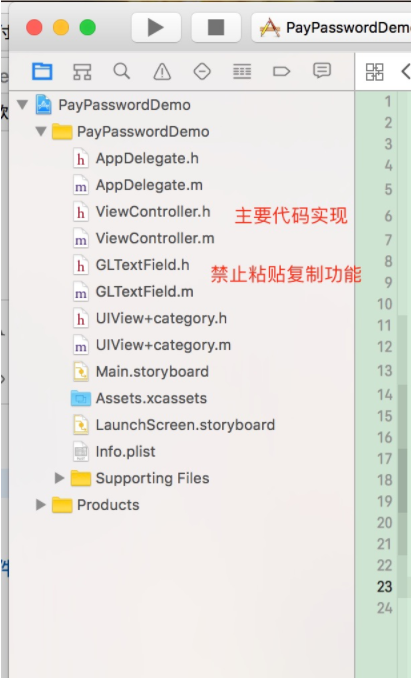Open the Project navigator folder icon
Screen dimensions: 411x681
pyautogui.click(x=42, y=71)
